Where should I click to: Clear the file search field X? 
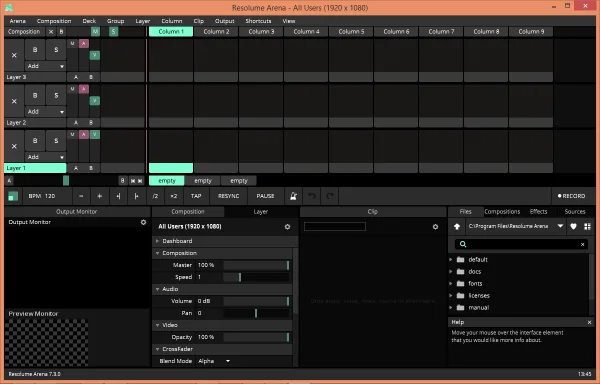[x=582, y=244]
